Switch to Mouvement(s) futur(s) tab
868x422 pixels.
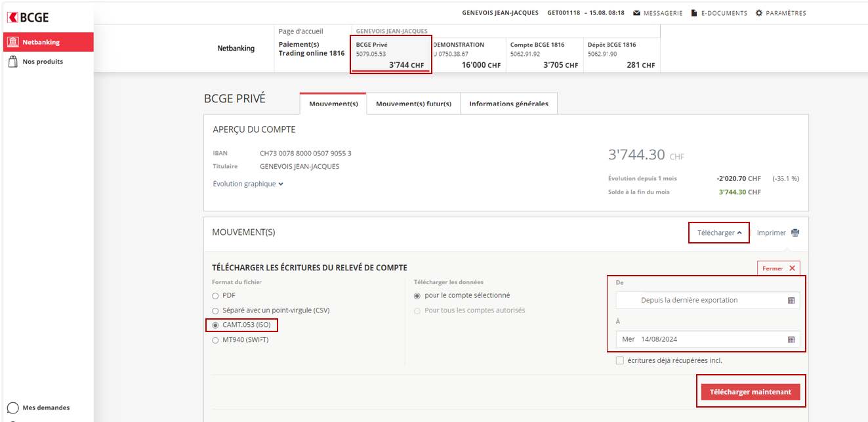click(x=413, y=104)
